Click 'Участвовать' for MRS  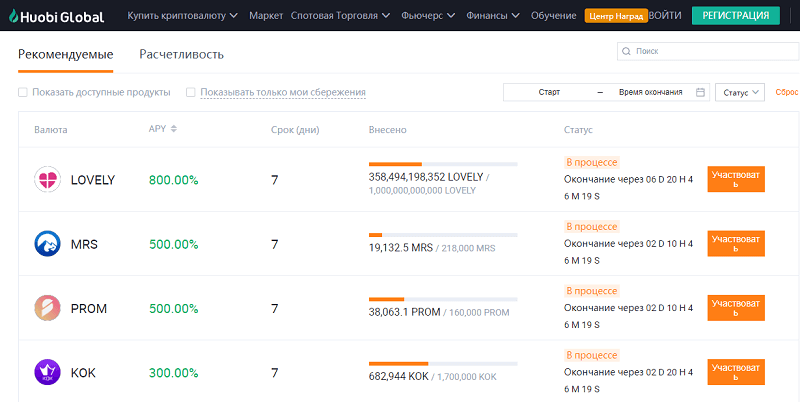736,244
